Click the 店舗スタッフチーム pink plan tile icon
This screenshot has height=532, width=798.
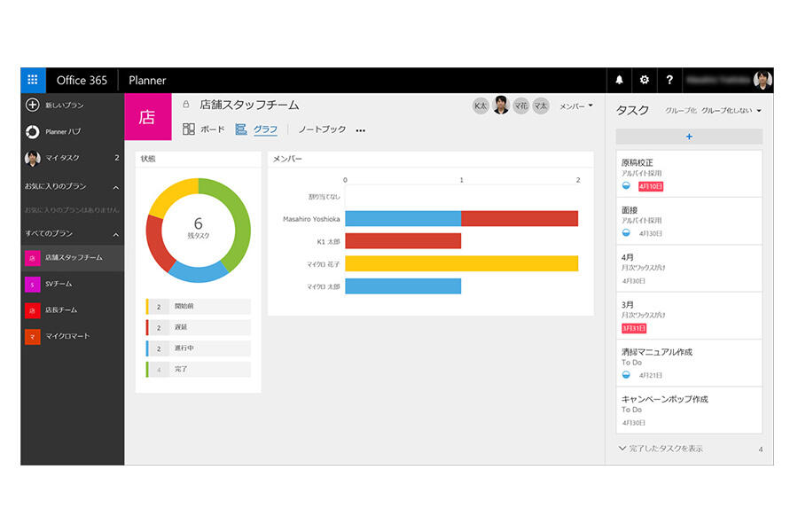(x=146, y=117)
